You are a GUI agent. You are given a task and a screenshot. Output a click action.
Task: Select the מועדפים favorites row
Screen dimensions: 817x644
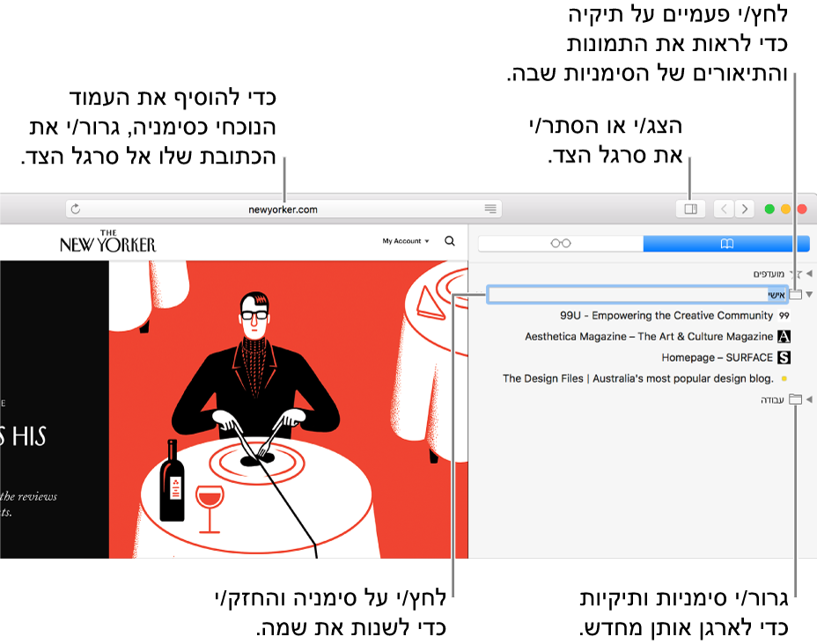(643, 274)
